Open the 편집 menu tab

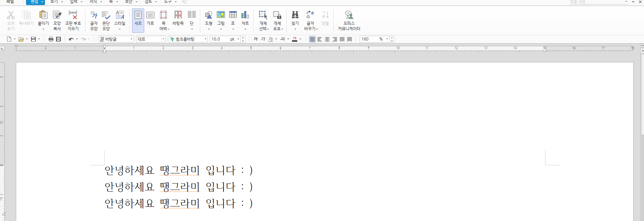pyautogui.click(x=35, y=2)
